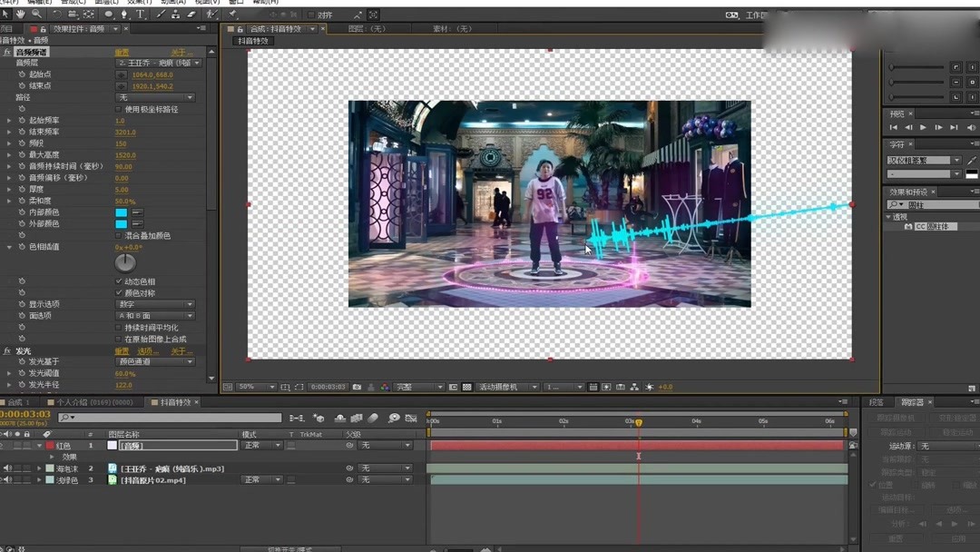
Task: Uncheck the 动态色相 checkbox
Action: coord(119,281)
